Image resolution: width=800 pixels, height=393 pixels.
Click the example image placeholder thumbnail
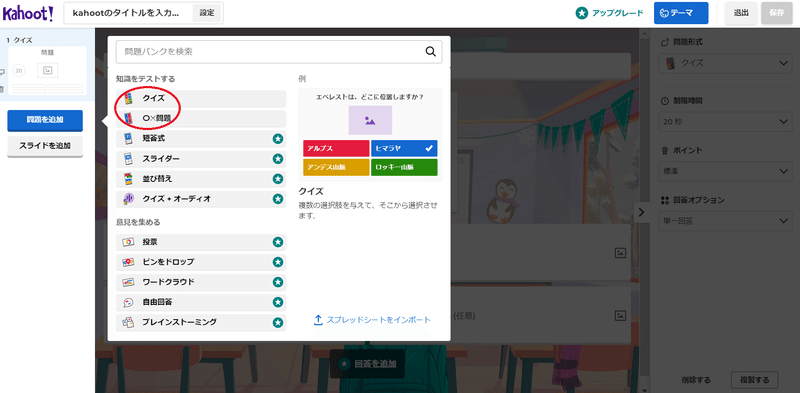(370, 120)
